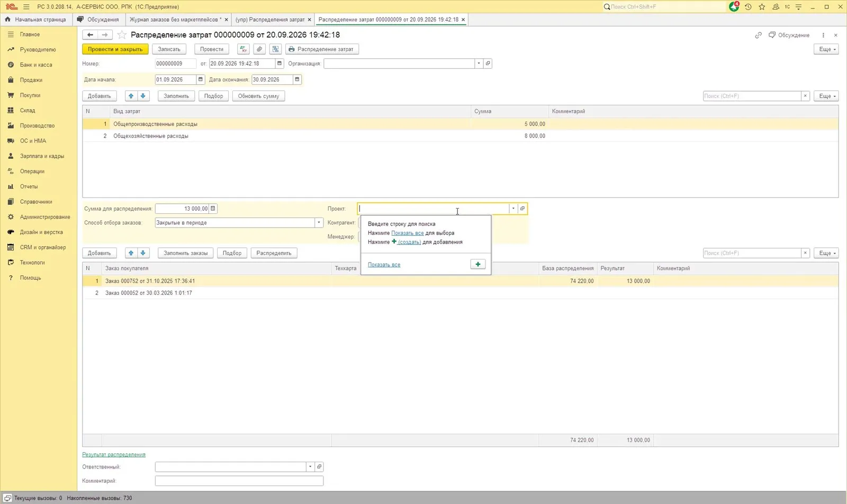Print Распределение затрат button

tap(322, 49)
